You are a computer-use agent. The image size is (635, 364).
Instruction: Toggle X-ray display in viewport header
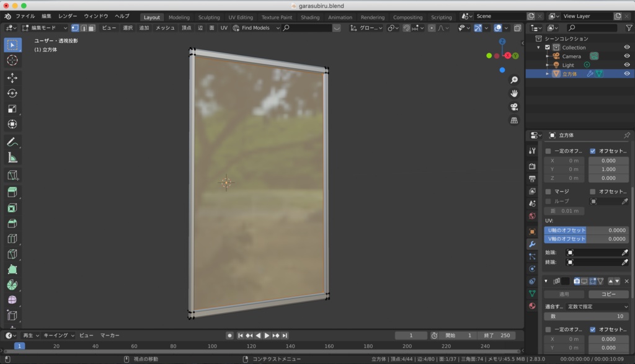517,28
